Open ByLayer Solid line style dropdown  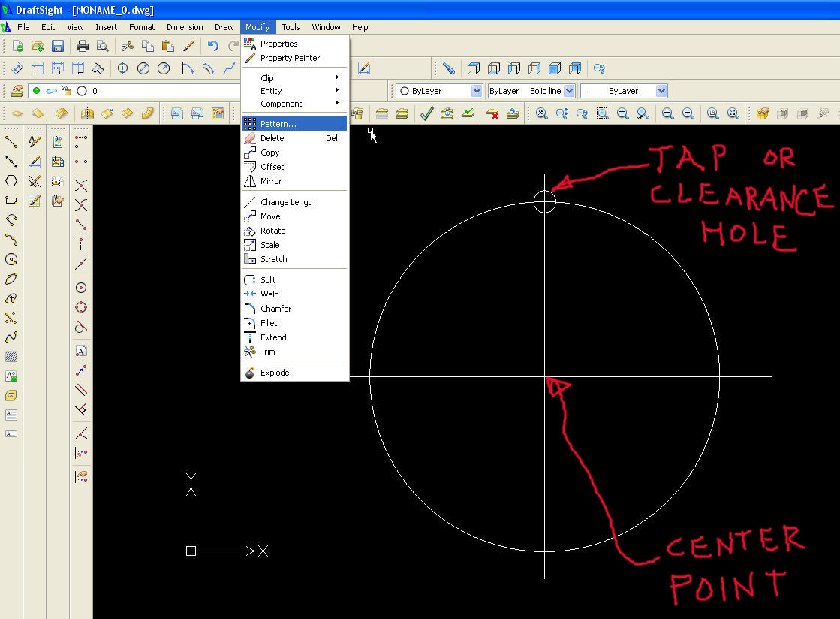click(x=570, y=91)
